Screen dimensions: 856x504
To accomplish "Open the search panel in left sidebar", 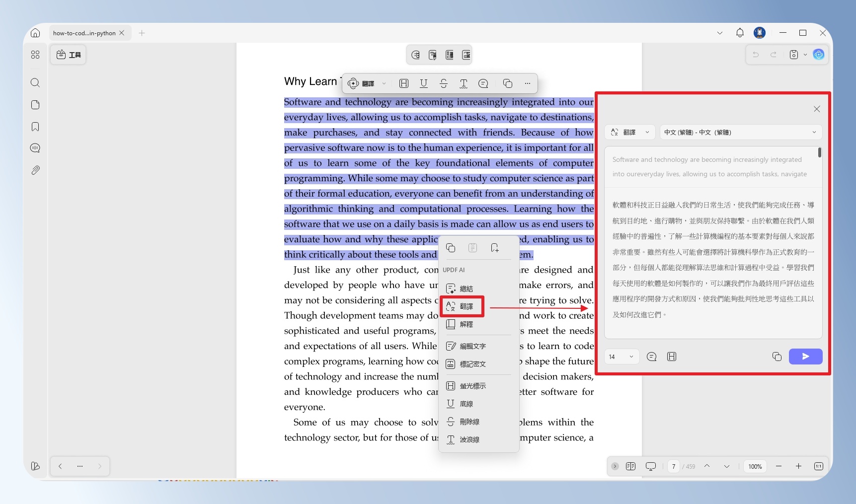I will tap(35, 82).
